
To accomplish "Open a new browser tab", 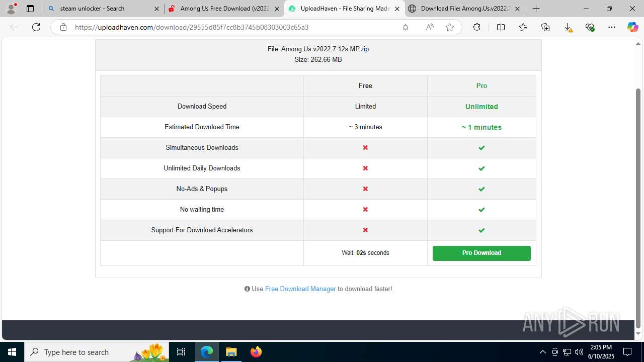I will (536, 9).
